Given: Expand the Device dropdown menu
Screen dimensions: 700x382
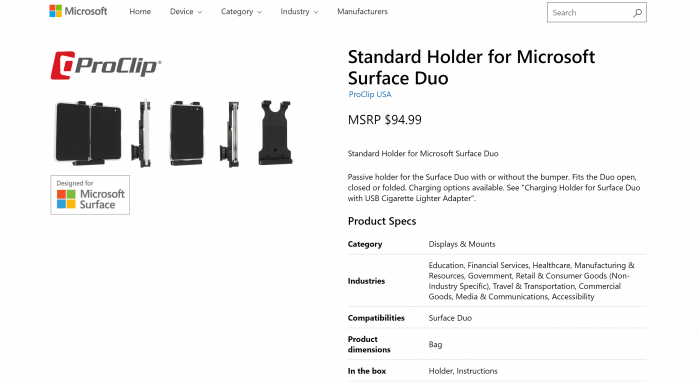Looking at the screenshot, I should pos(186,12).
